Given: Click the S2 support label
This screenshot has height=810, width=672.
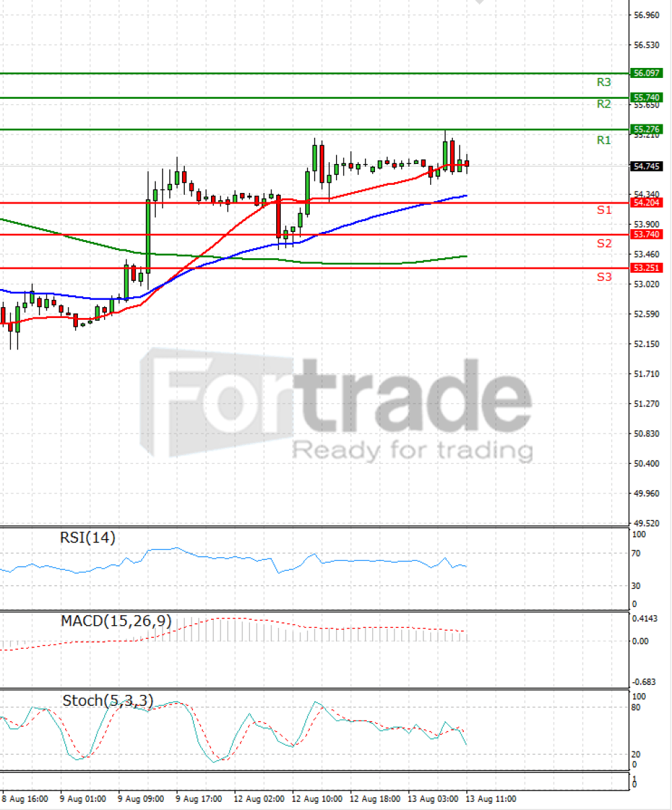Looking at the screenshot, I should pyautogui.click(x=604, y=243).
